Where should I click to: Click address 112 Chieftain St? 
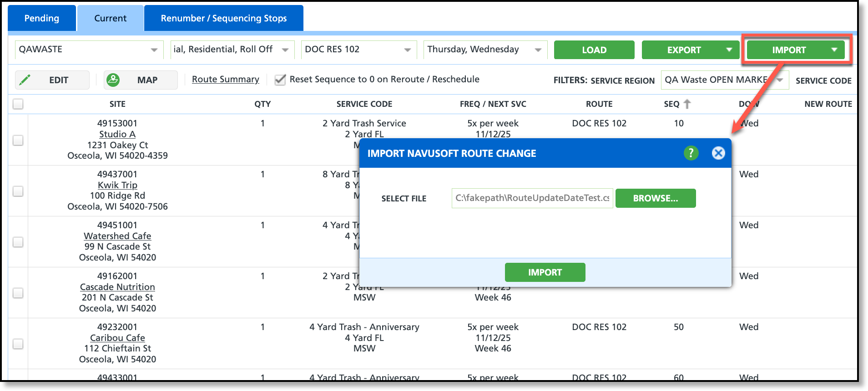[117, 348]
